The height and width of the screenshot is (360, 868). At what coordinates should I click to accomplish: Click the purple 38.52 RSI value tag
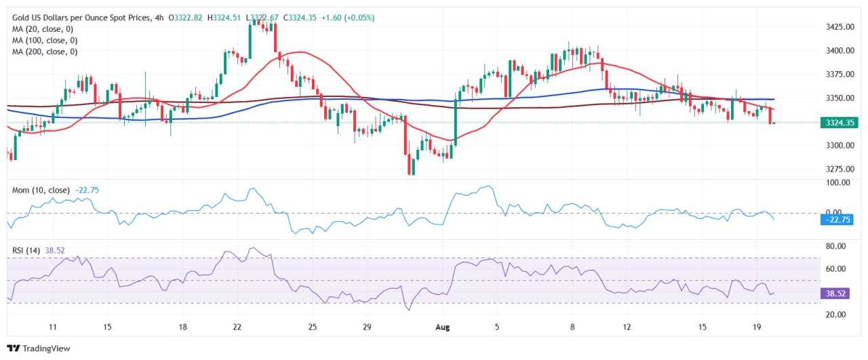pos(835,294)
